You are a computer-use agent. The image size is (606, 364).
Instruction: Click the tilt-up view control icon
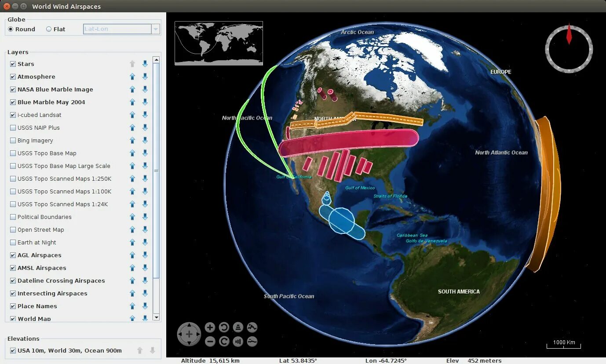click(x=238, y=328)
